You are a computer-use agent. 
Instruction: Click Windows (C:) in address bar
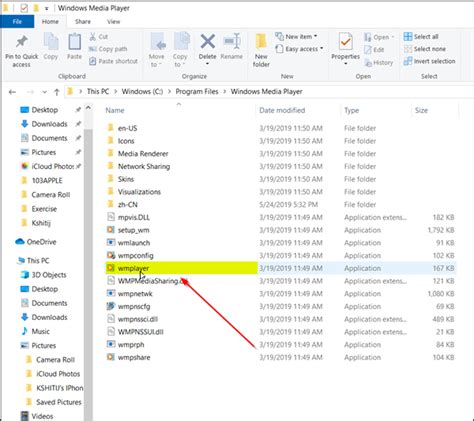pos(142,92)
